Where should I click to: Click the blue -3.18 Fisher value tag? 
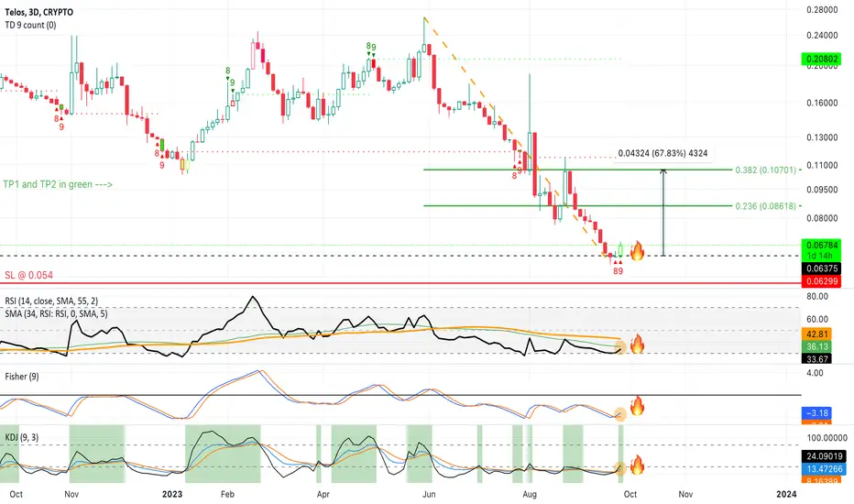pos(816,413)
